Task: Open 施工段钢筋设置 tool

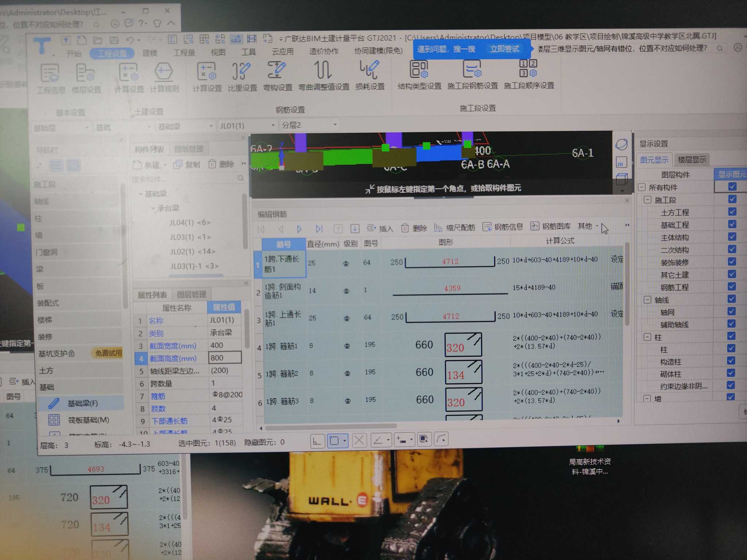Action: tap(472, 74)
